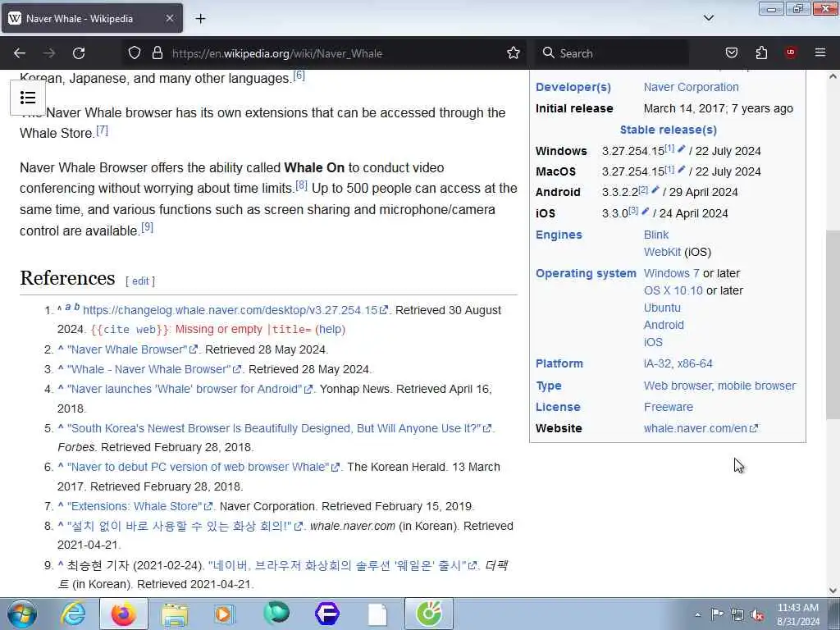Edit MacOS stable release pencil icon
This screenshot has width=840, height=630.
click(x=682, y=170)
